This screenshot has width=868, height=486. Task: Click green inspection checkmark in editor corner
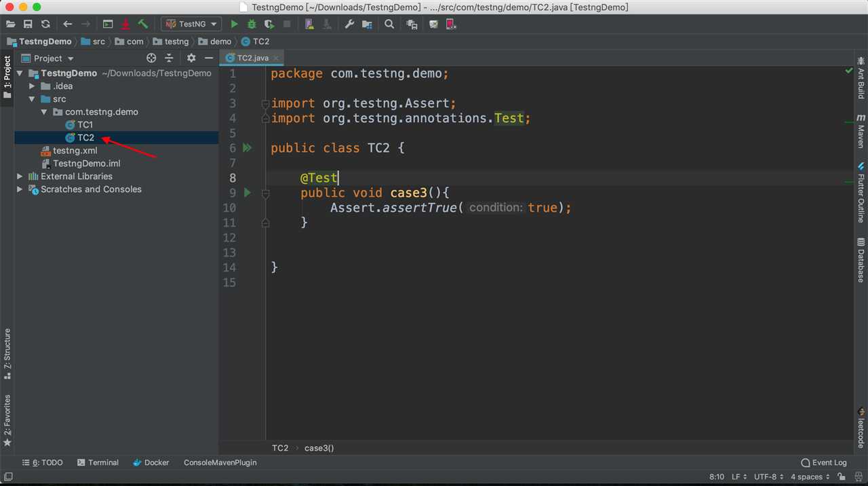tap(848, 71)
